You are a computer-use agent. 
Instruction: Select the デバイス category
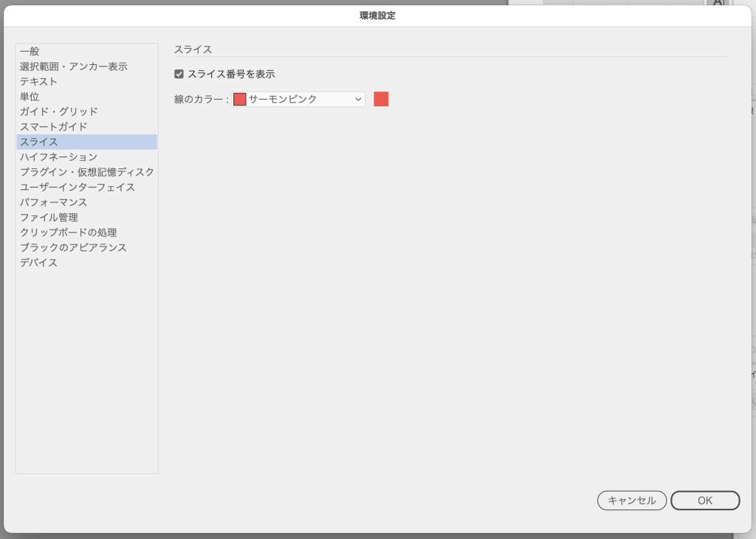(x=39, y=263)
